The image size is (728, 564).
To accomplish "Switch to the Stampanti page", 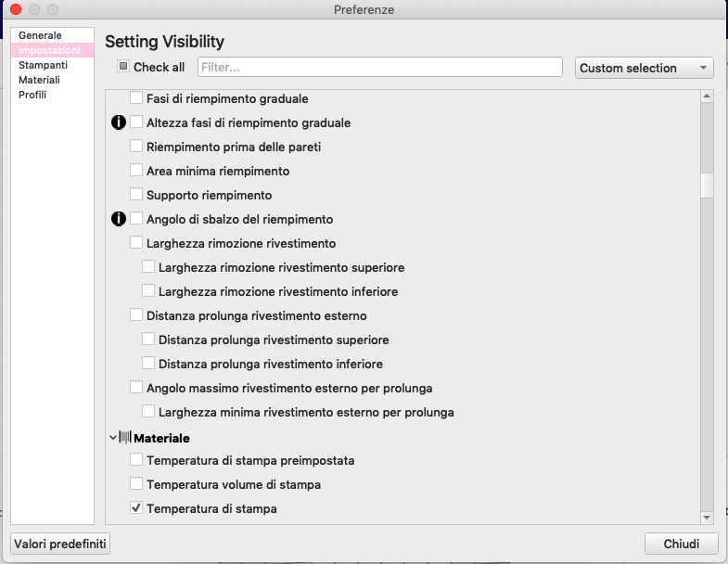I will 43,65.
